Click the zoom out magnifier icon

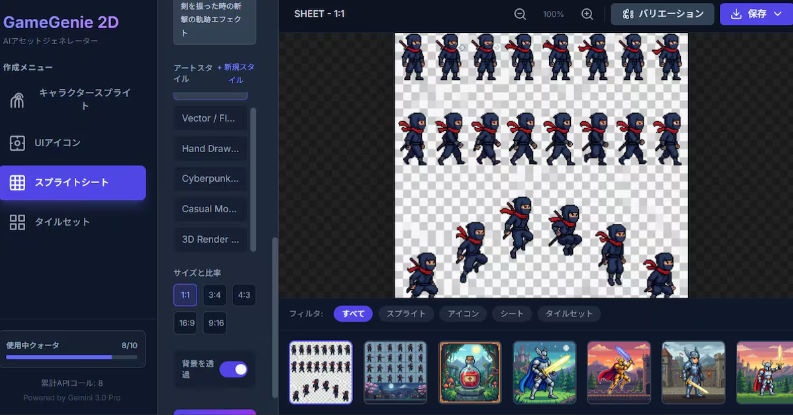point(520,14)
